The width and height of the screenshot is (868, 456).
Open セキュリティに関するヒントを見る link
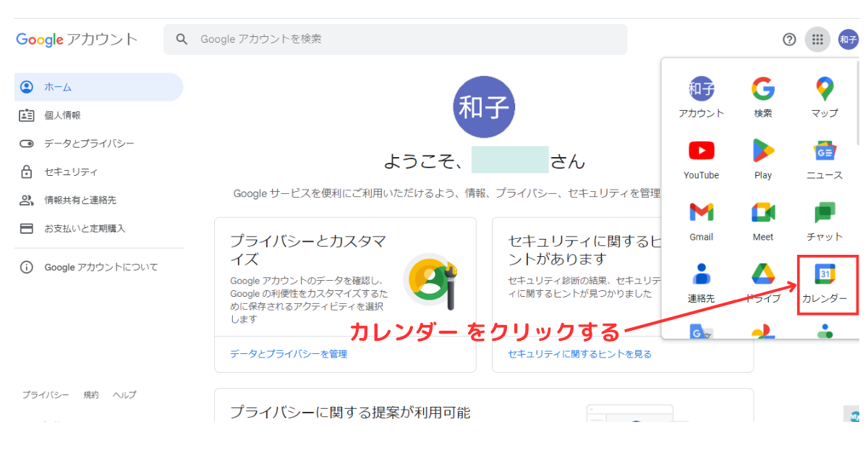(579, 353)
